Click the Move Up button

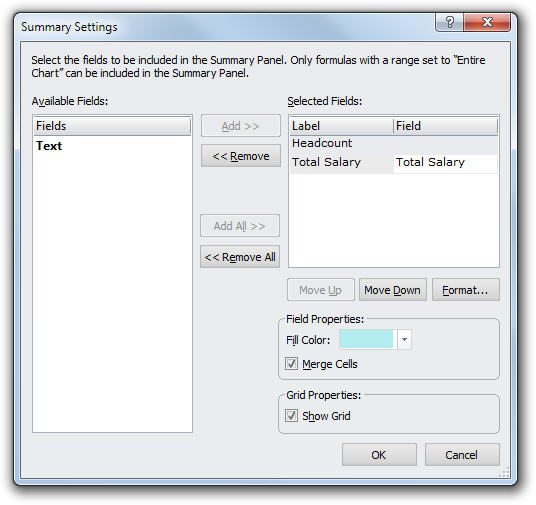[x=321, y=290]
